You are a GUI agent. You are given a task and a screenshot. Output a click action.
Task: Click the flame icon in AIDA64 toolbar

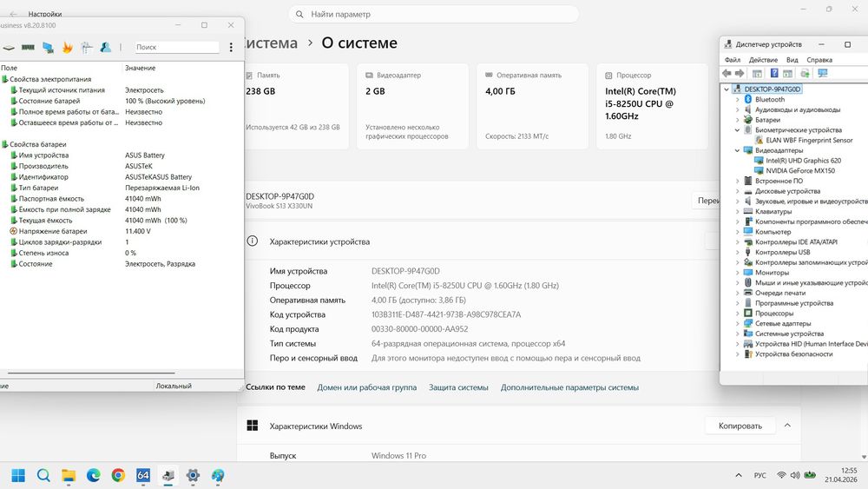click(x=68, y=48)
